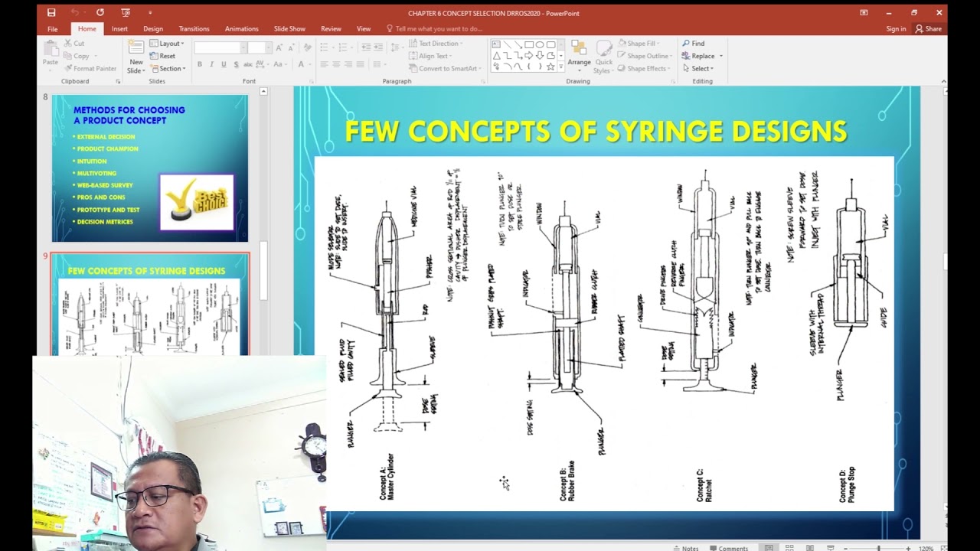The height and width of the screenshot is (551, 980).
Task: Open the Transitions tab
Action: (x=194, y=29)
